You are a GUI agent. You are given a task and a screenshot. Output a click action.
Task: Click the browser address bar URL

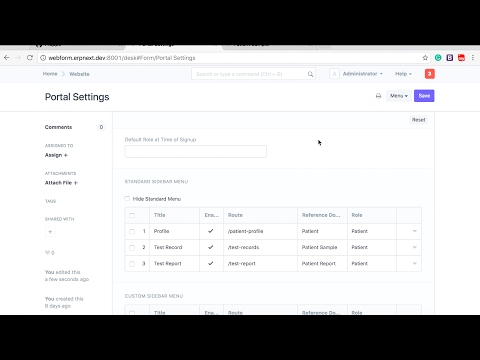122,58
